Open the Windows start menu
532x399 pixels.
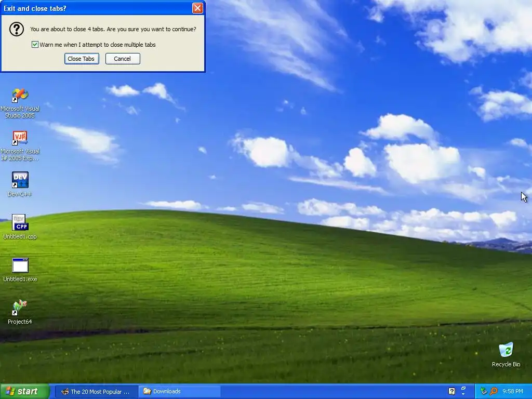click(x=25, y=391)
